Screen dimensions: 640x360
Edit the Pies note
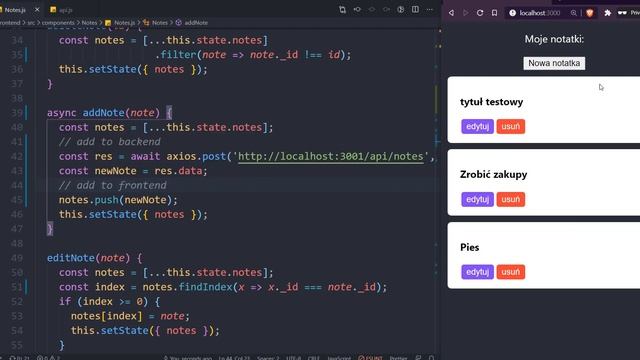point(477,272)
